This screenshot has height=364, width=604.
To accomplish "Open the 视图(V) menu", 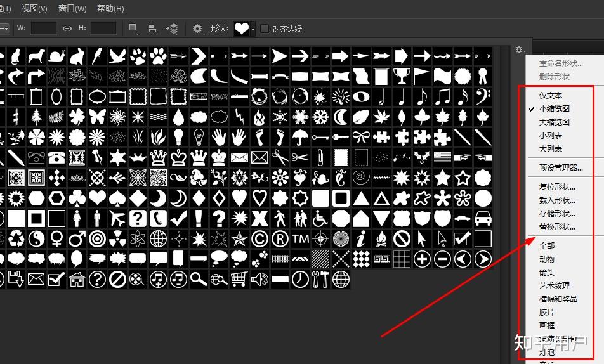I will point(34,8).
